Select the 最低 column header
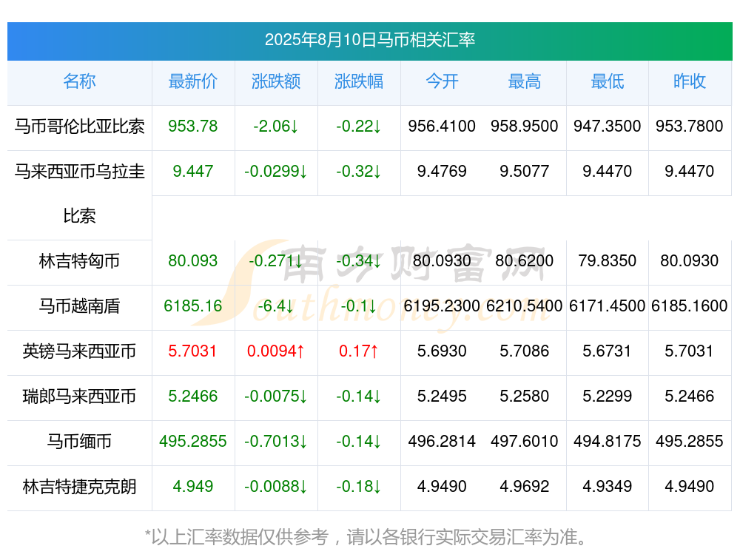740x560 pixels. tap(608, 81)
